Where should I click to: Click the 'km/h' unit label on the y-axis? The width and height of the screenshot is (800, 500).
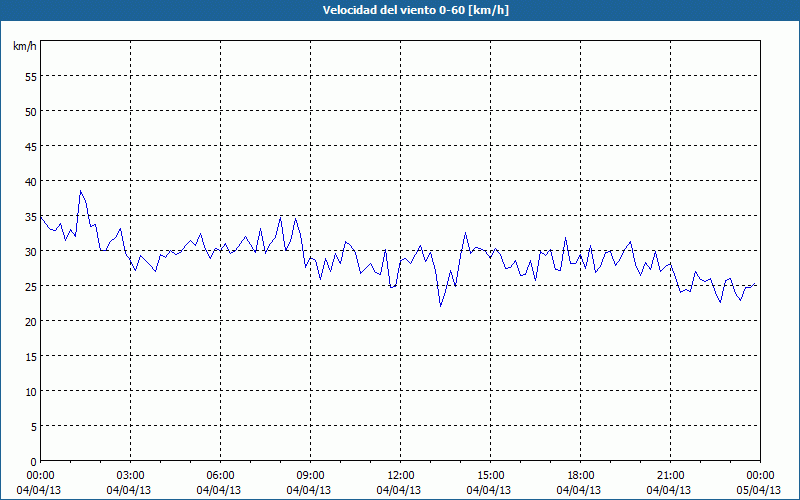[x=24, y=46]
